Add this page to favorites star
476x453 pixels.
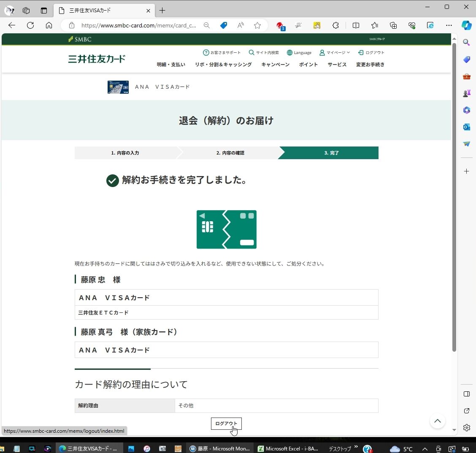pyautogui.click(x=257, y=25)
